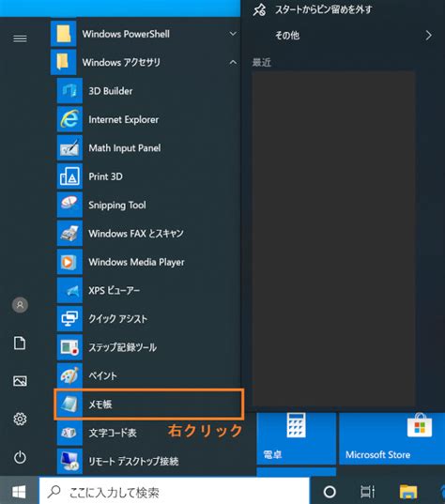This screenshot has height=504, width=445.
Task: Click the search box ここに入力して検索
Action: point(174,492)
